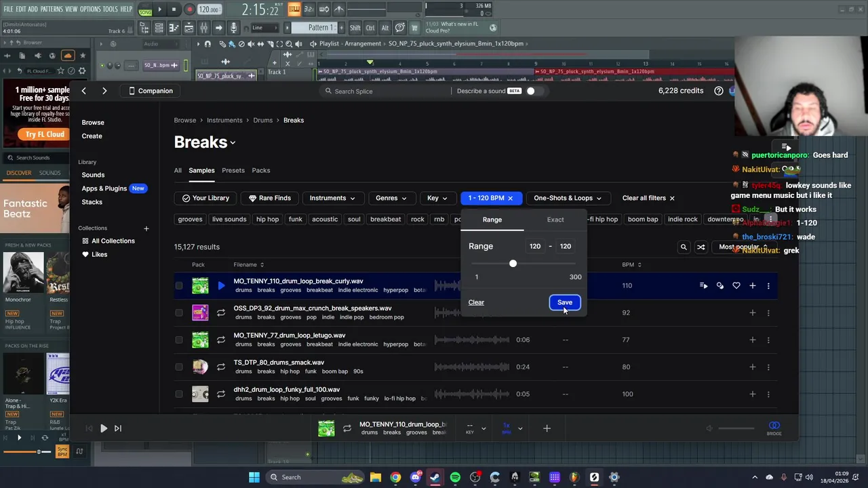
Task: Open FL Studio mixer from toolbar
Action: (x=203, y=28)
